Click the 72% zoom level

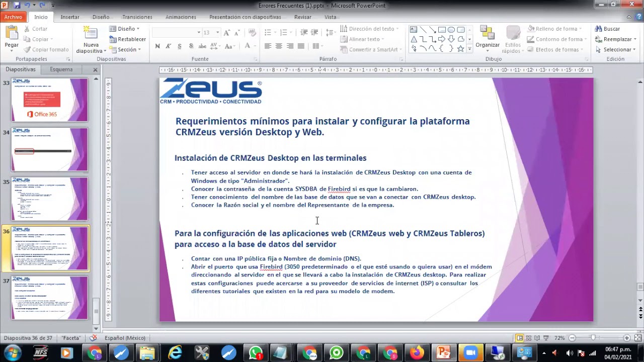pos(559,338)
